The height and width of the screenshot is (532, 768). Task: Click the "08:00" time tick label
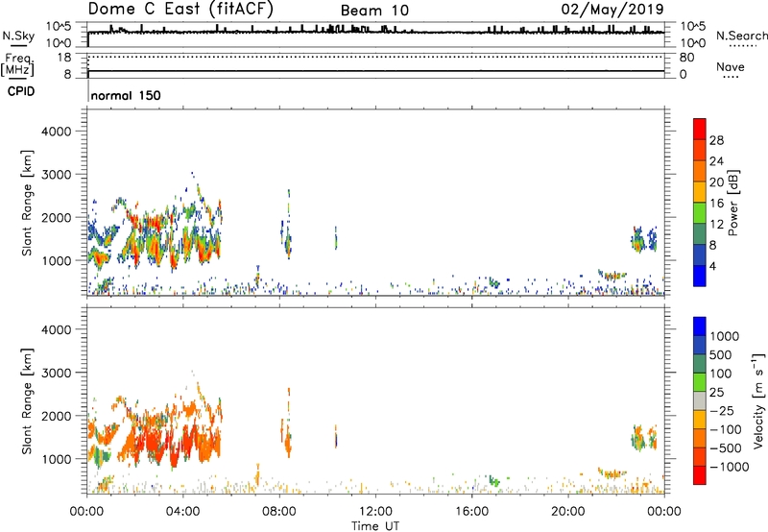279,512
